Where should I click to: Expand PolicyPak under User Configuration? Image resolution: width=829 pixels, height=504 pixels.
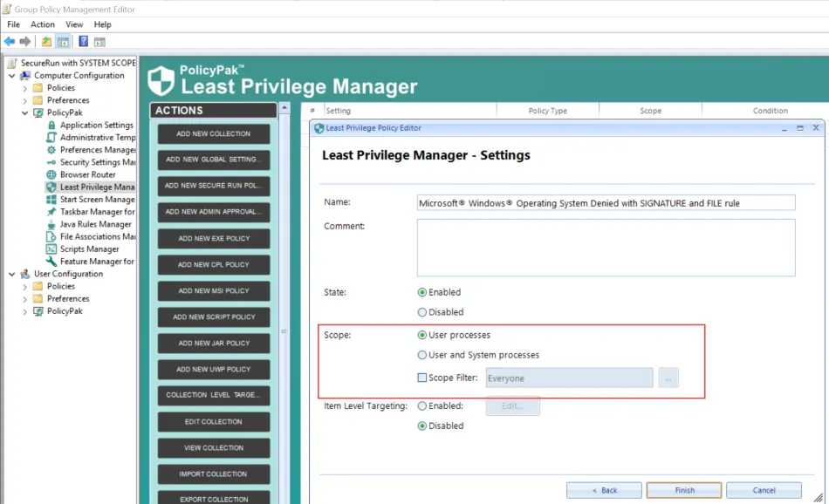24,311
